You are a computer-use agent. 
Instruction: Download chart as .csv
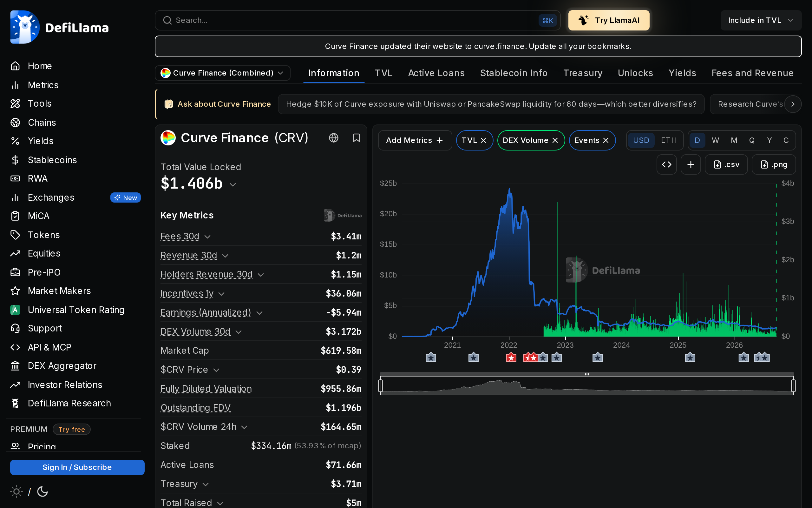pos(726,164)
